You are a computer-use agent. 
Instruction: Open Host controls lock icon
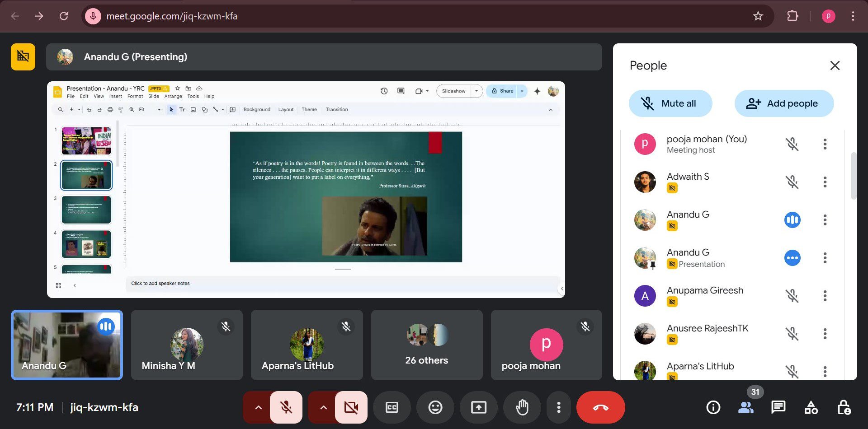(844, 407)
